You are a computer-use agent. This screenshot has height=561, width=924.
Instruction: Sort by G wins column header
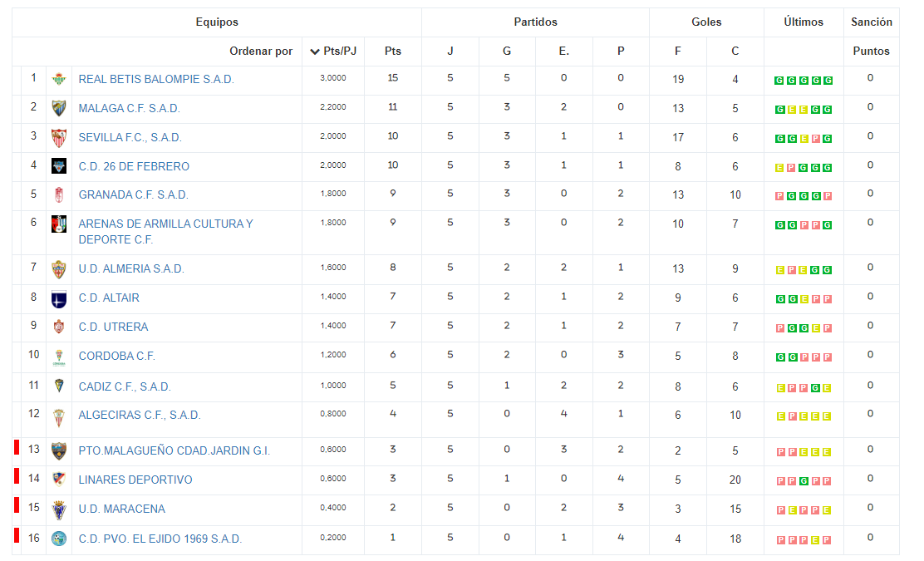point(507,52)
